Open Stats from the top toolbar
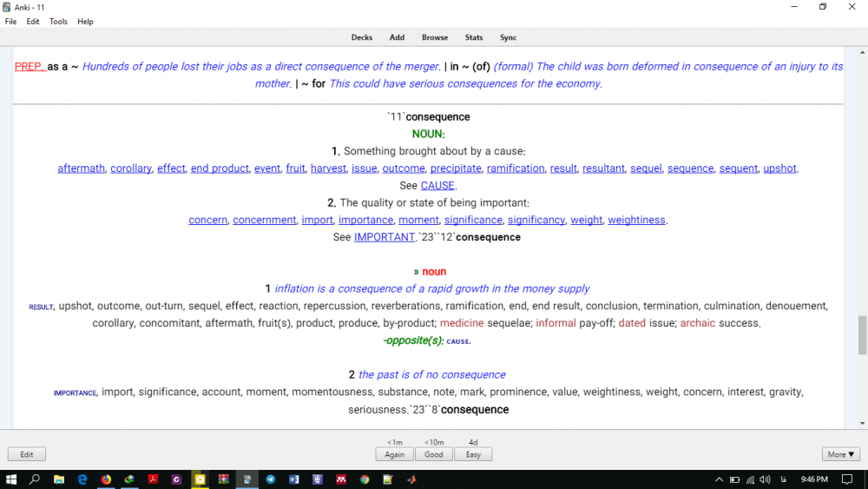 tap(474, 37)
